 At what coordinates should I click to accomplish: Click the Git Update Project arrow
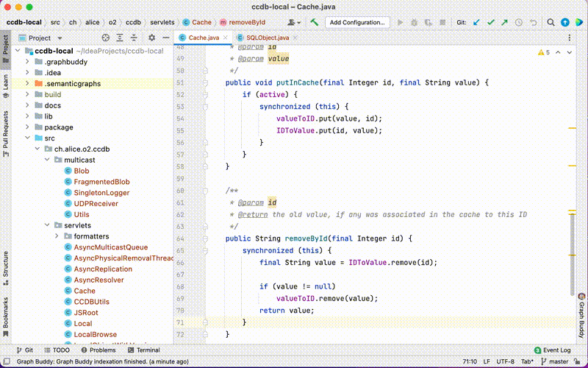click(476, 23)
